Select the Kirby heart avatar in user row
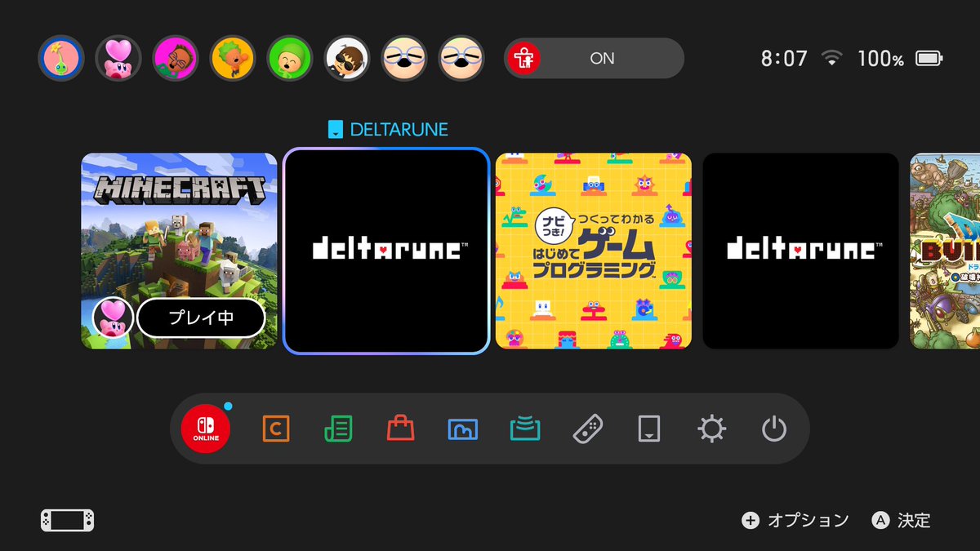Viewport: 980px width, 551px height. (118, 58)
